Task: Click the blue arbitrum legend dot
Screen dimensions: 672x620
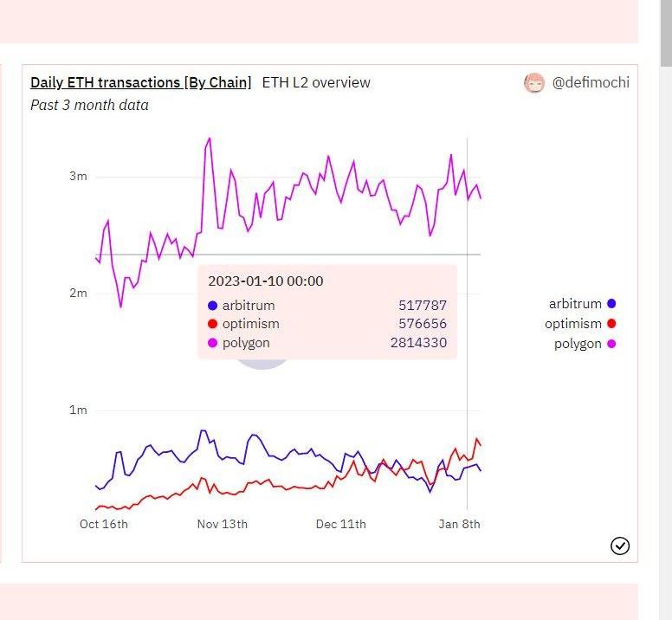Action: (611, 304)
